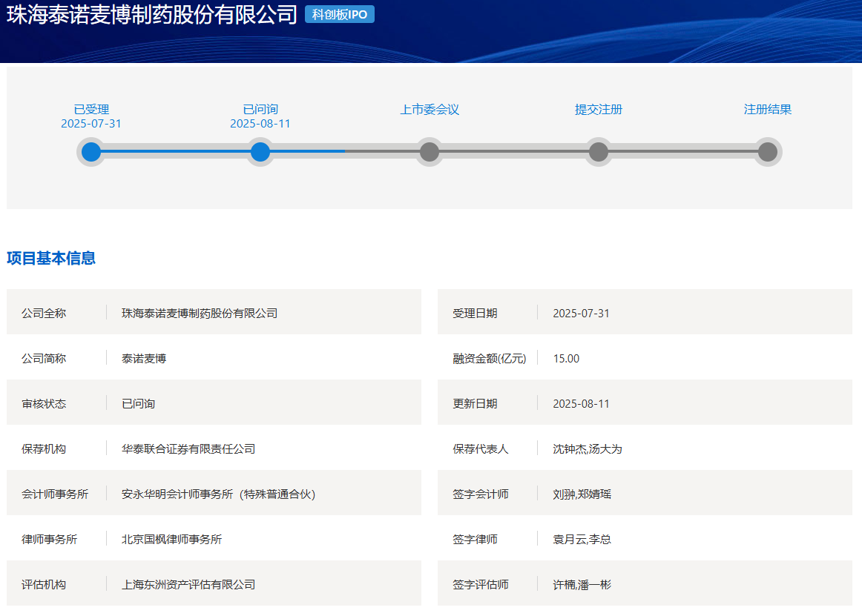Click law firm 北京国枫律师事务所
Image resolution: width=862 pixels, height=616 pixels.
[171, 540]
